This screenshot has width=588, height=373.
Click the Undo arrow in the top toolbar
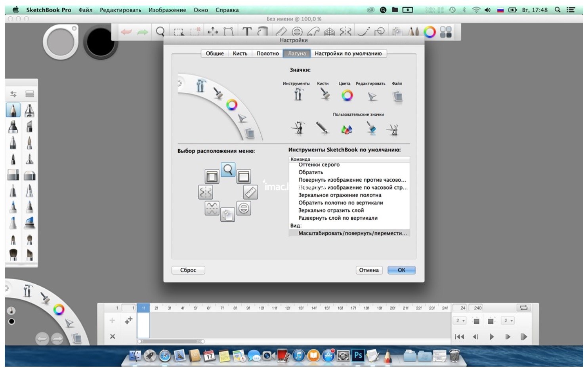[x=126, y=32]
